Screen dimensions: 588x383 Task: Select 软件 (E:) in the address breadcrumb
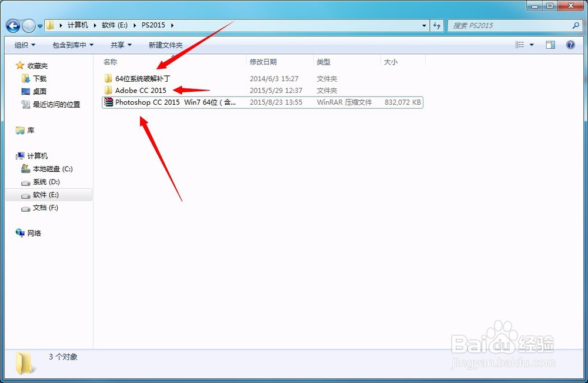tap(115, 25)
